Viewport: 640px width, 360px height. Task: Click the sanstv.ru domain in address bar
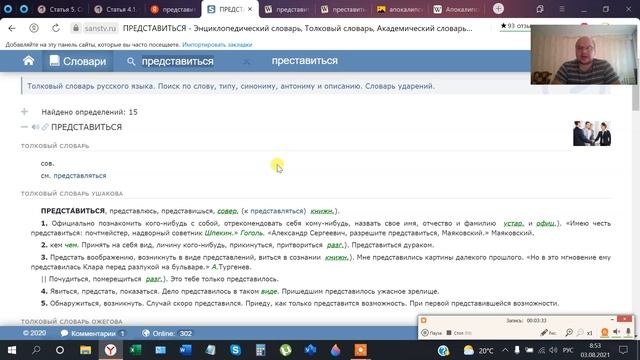[100, 28]
